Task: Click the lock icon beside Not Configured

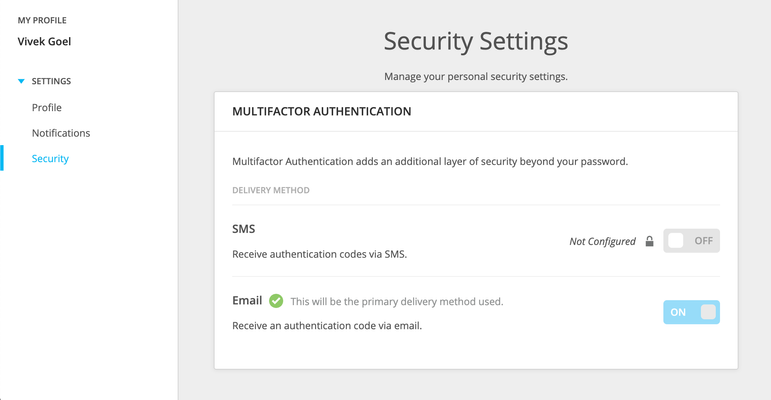Action: tap(649, 241)
